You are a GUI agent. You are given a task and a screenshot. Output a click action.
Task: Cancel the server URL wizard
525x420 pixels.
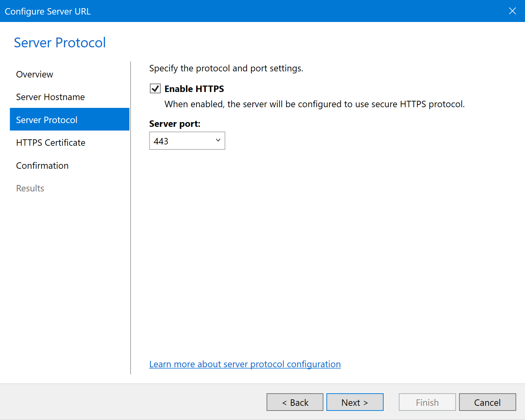487,402
